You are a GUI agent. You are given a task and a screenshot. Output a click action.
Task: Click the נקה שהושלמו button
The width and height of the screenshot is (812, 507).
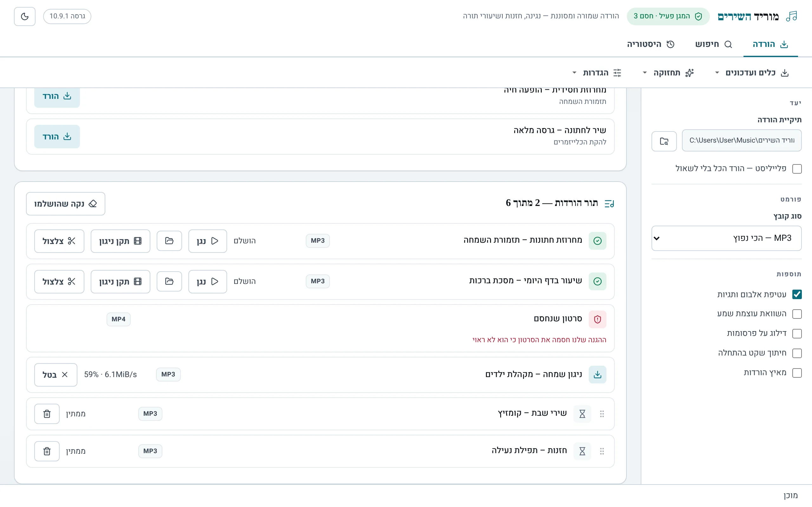pyautogui.click(x=65, y=204)
